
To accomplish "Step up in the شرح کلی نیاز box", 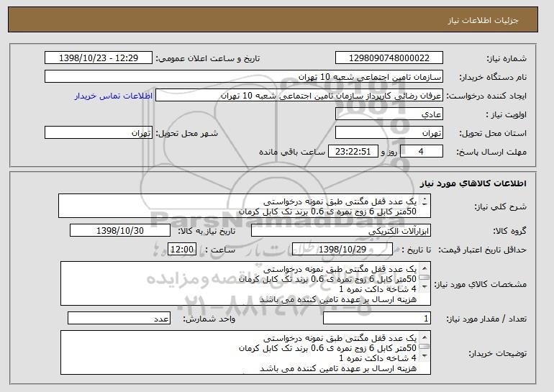I will [x=424, y=199].
